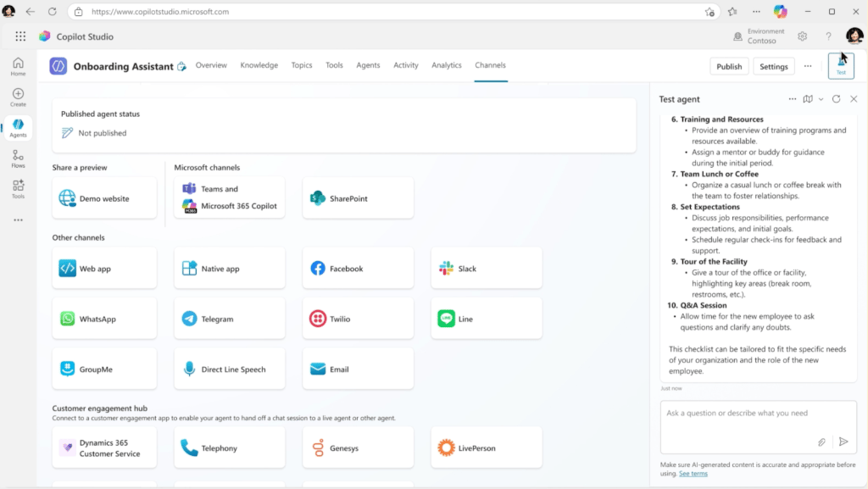Image resolution: width=868 pixels, height=489 pixels.
Task: Switch to the Knowledge tab
Action: coord(259,65)
